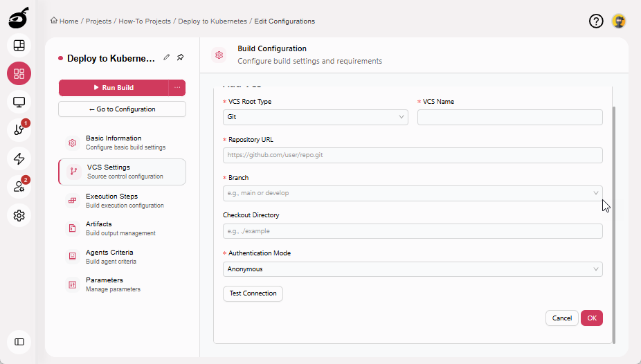Select the Basic Information section
Image resolution: width=641 pixels, height=364 pixels.
tap(123, 143)
